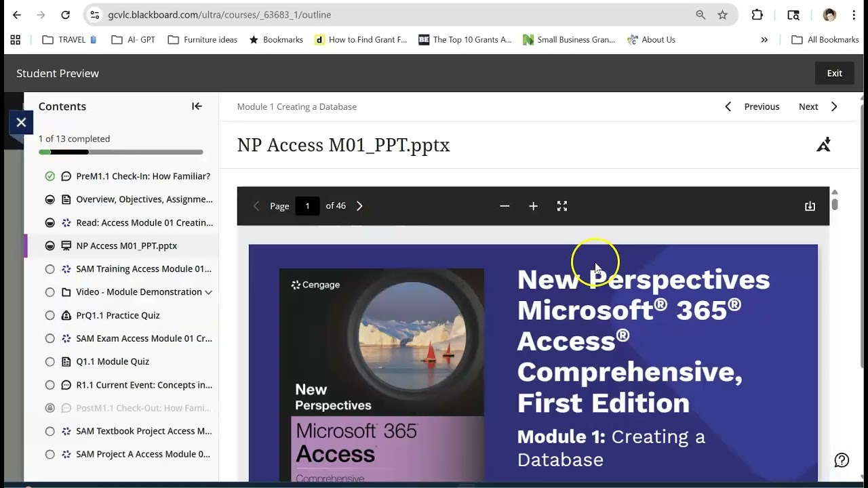Click the page number input field

(307, 206)
